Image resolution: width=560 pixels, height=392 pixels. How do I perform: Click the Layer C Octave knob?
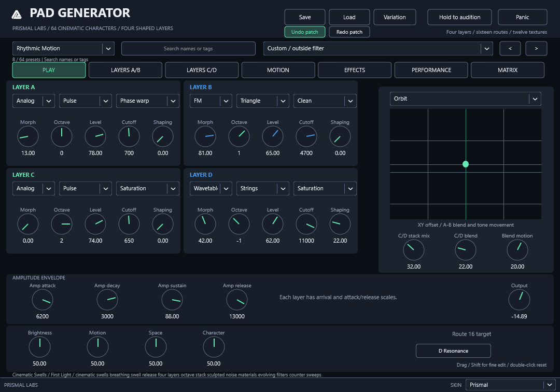tap(62, 224)
